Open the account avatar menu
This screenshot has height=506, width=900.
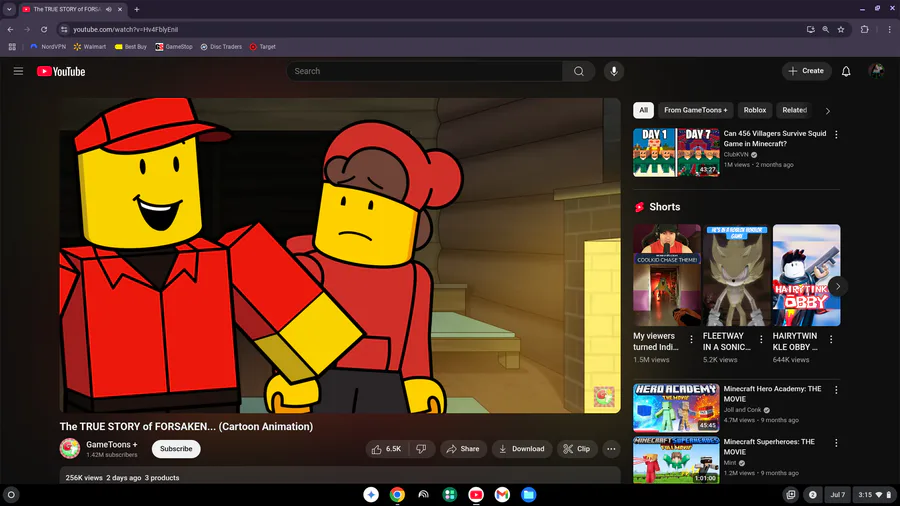(876, 71)
